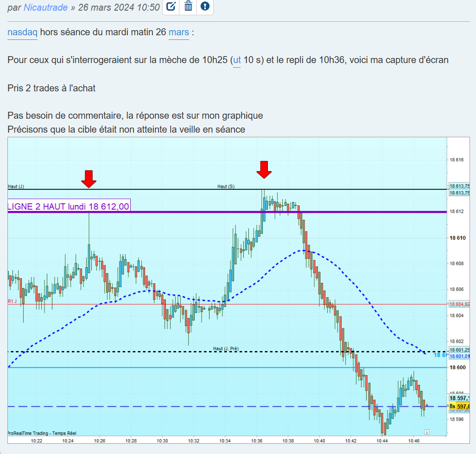Click the post date 26 mars 2024 10:50

[x=119, y=7]
